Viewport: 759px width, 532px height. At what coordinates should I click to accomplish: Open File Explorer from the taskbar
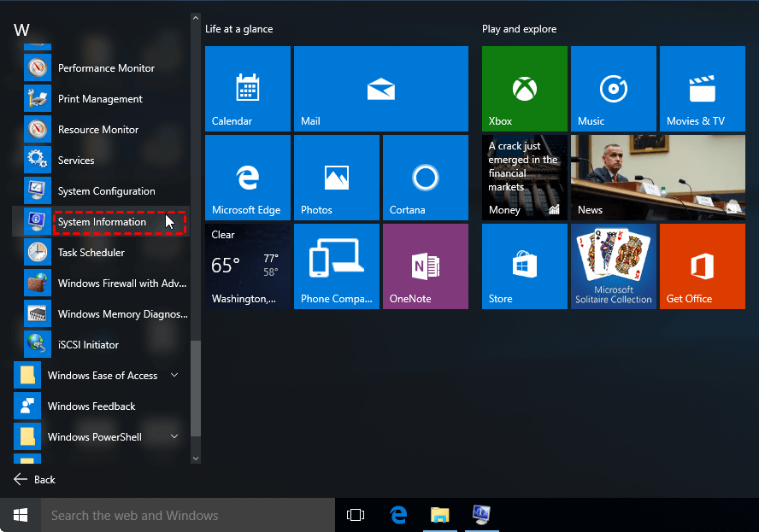pos(439,515)
